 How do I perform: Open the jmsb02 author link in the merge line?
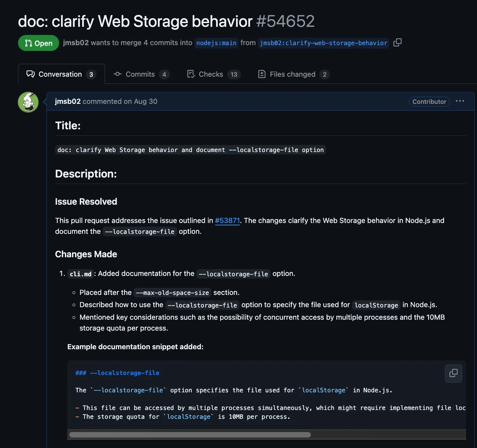tap(76, 43)
